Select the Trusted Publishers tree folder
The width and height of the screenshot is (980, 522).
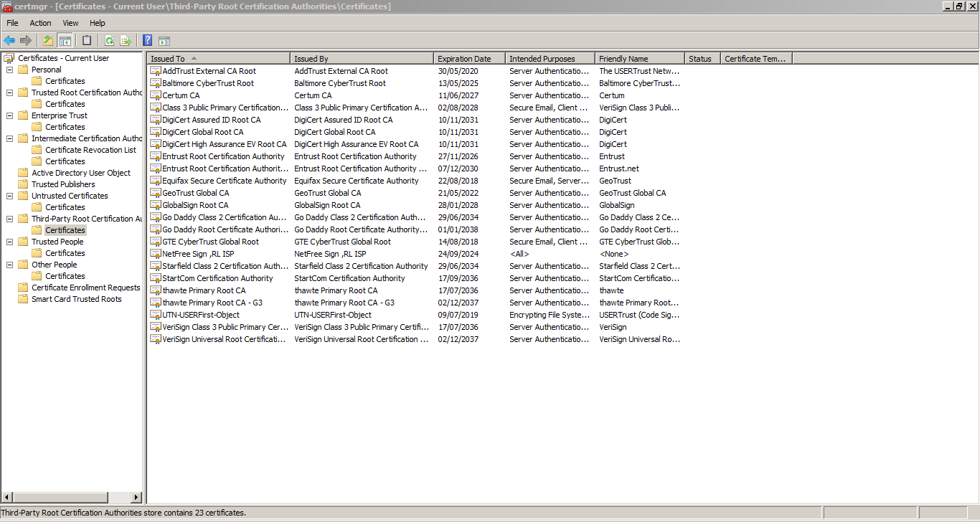tap(63, 184)
